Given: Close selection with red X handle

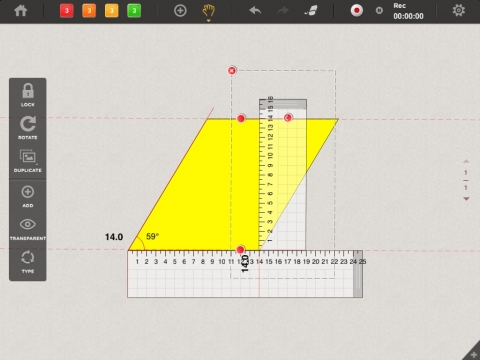Looking at the screenshot, I should point(232,70).
